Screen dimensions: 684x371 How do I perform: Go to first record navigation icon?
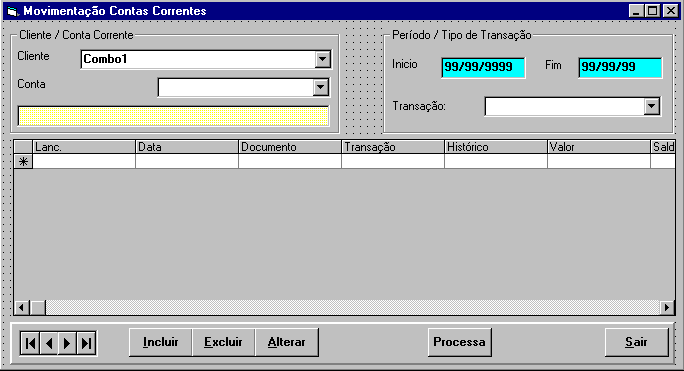30,343
